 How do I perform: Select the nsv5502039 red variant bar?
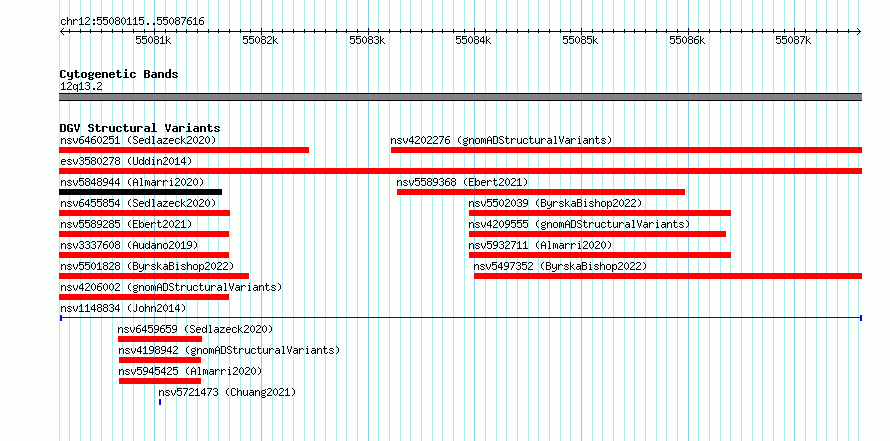[599, 213]
